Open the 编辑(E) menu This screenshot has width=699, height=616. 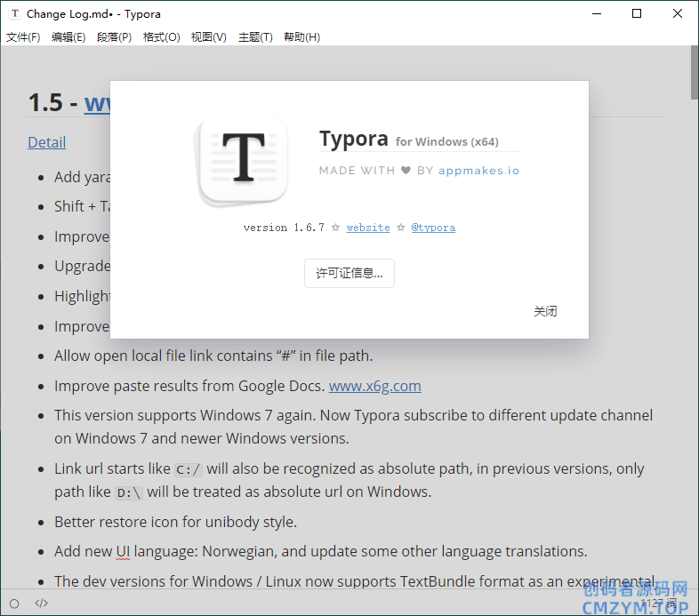pyautogui.click(x=68, y=37)
